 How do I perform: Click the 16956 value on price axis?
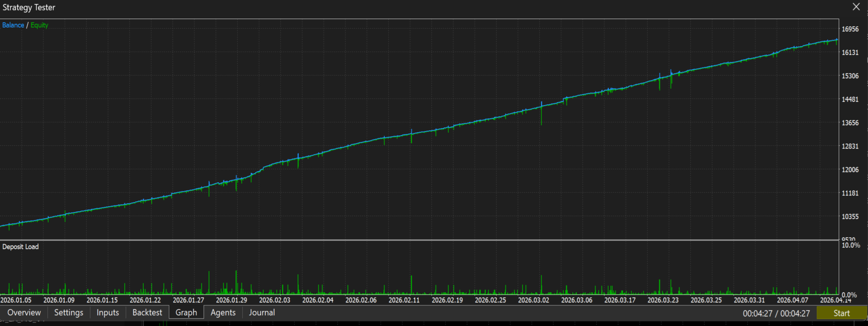click(x=850, y=29)
